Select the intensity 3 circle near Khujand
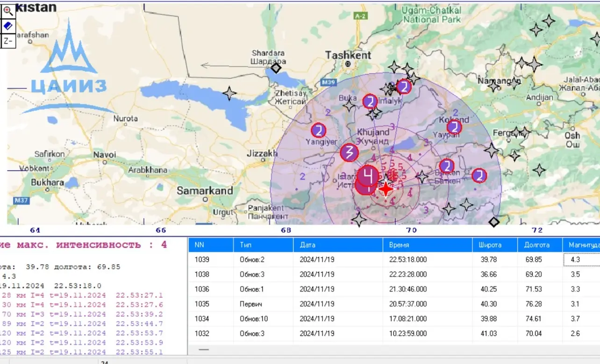This screenshot has height=364, width=600. [x=349, y=153]
